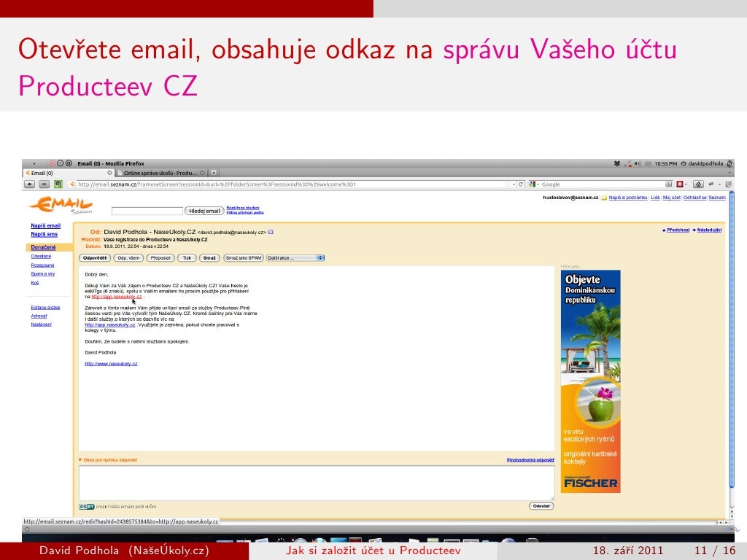Switch to the Email (0) tab
This screenshot has width=747, height=560.
pyautogui.click(x=68, y=173)
